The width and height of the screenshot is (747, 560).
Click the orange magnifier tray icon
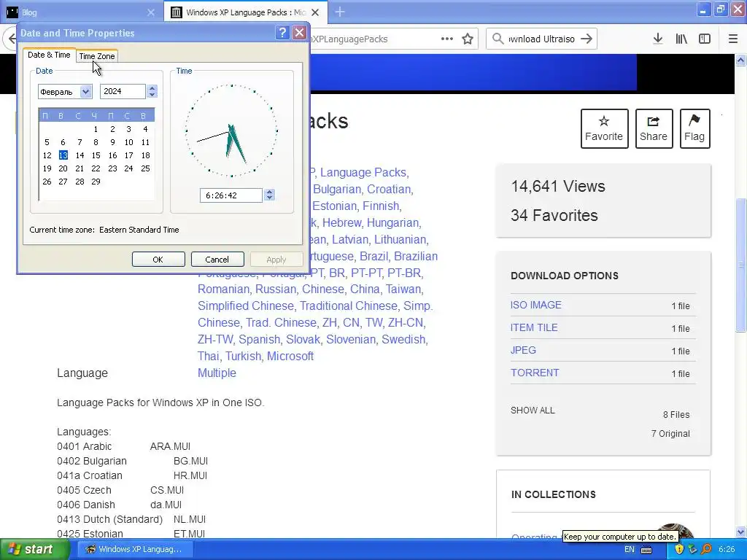tap(706, 549)
